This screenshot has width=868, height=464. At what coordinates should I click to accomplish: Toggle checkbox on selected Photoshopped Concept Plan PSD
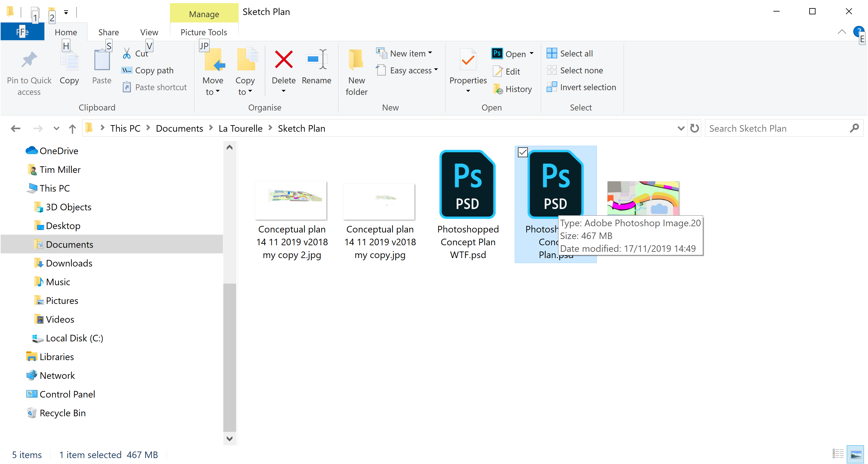coord(522,151)
